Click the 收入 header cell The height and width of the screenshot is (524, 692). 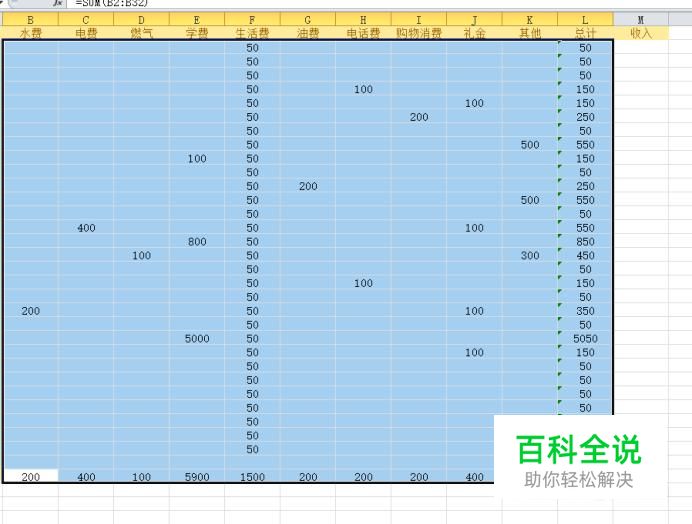pyautogui.click(x=641, y=33)
